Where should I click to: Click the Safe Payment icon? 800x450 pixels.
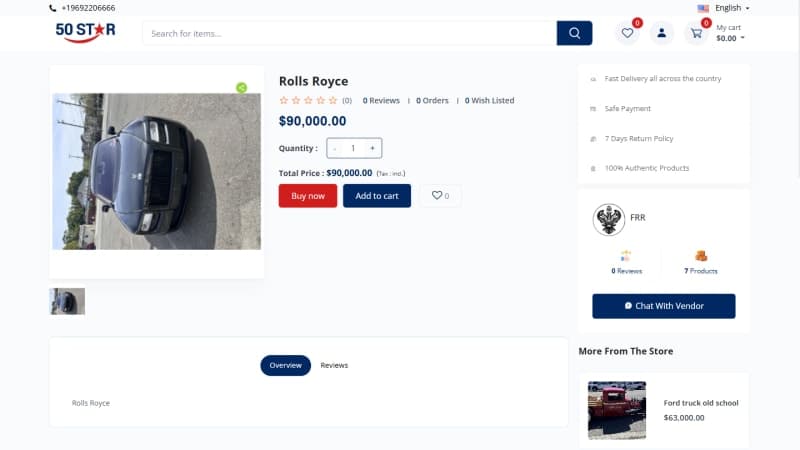pos(593,109)
